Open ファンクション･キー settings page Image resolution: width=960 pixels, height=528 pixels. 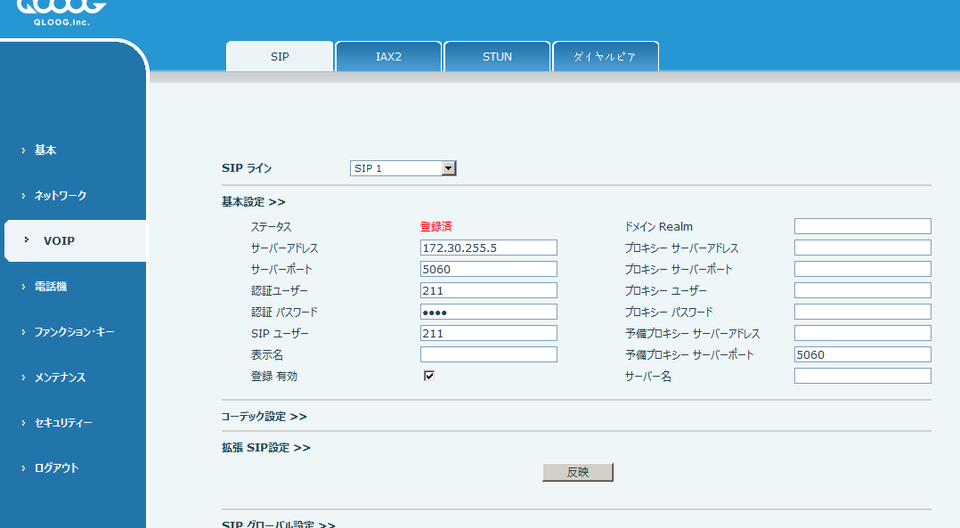coord(74,332)
